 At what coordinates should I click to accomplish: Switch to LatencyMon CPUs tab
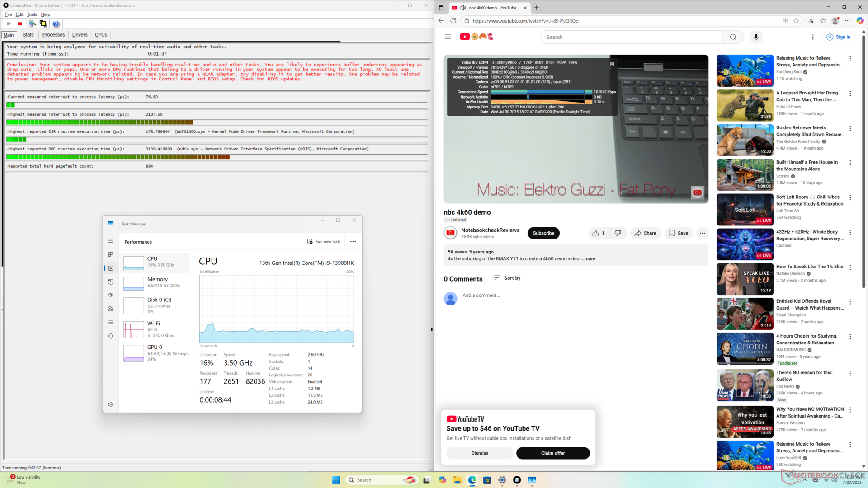101,35
